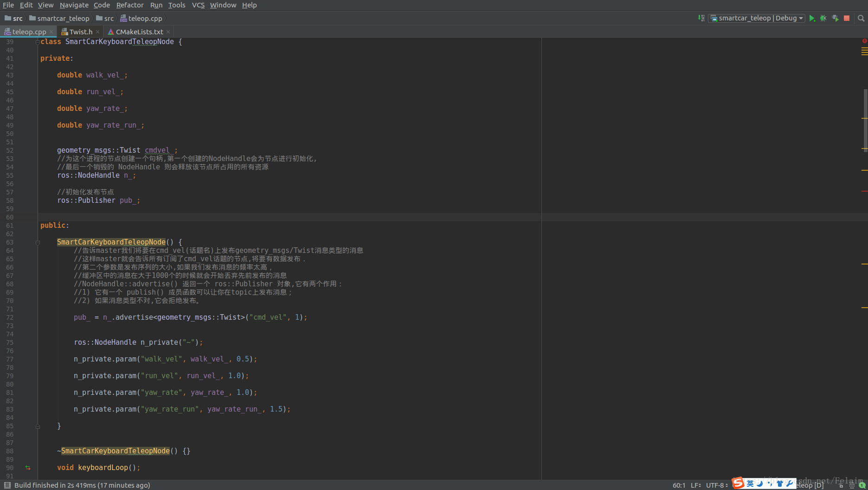868x490 pixels.
Task: Open the Refactor menu
Action: pyautogui.click(x=130, y=5)
